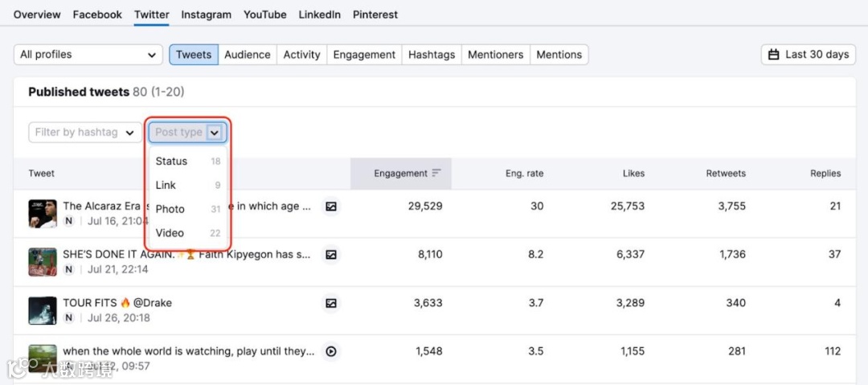868x385 pixels.
Task: Click the photo icon on Alcaraz Era tweet
Action: point(330,207)
